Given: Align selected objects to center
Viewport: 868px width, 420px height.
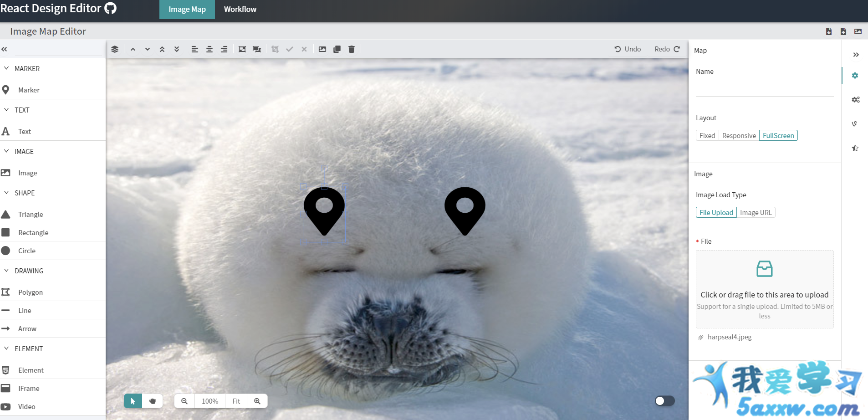Looking at the screenshot, I should (209, 49).
